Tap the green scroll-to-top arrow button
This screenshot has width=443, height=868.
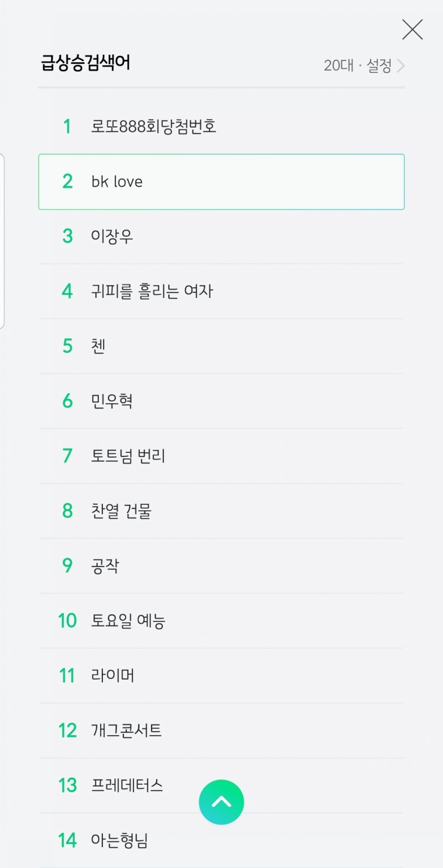pos(221,802)
